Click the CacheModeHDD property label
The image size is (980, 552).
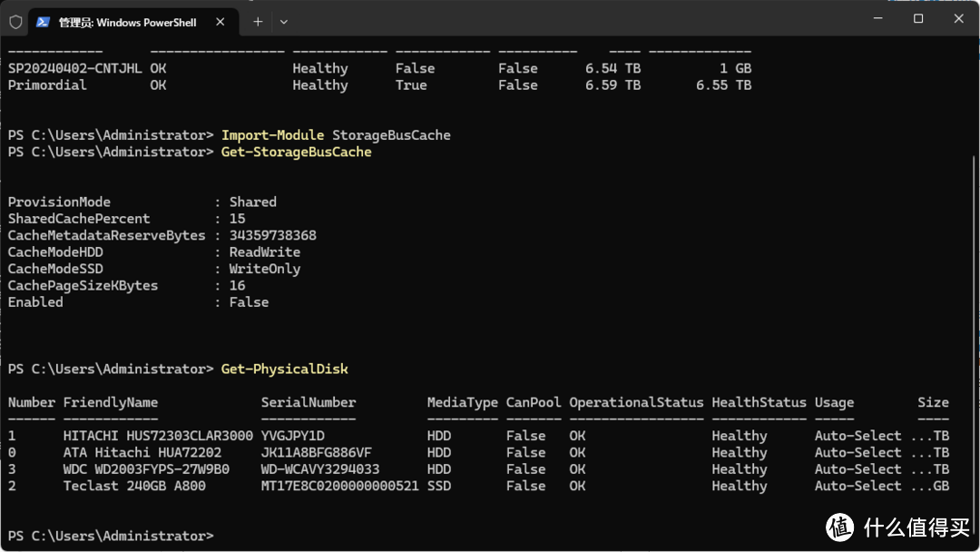[55, 251]
